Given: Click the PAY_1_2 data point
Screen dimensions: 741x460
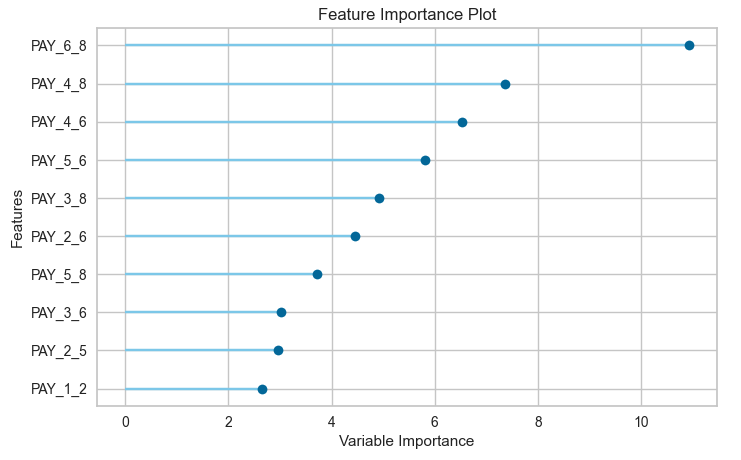Looking at the screenshot, I should (x=262, y=389).
